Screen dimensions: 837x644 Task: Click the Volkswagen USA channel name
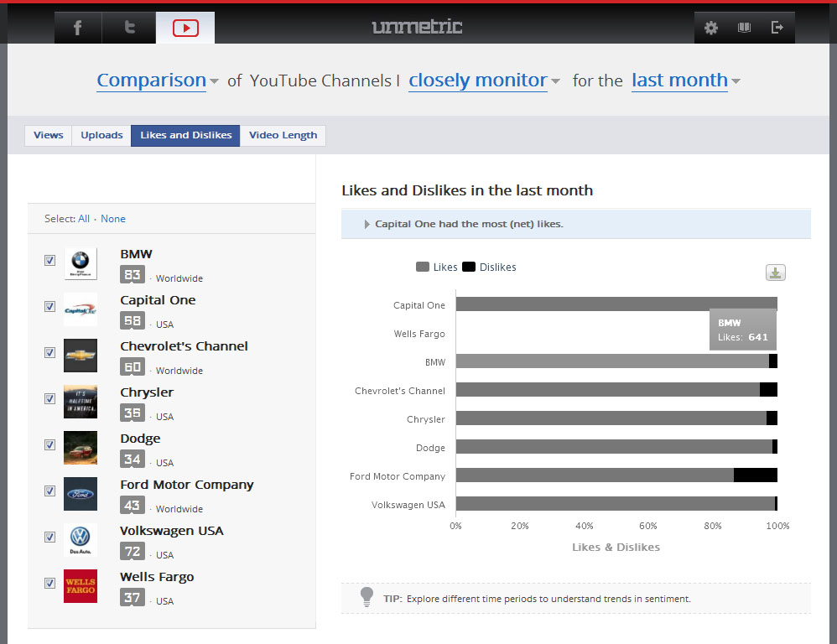pyautogui.click(x=172, y=531)
